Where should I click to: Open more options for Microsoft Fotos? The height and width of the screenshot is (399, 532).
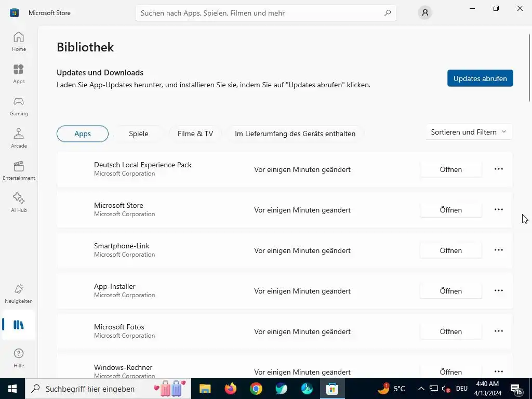tap(498, 331)
